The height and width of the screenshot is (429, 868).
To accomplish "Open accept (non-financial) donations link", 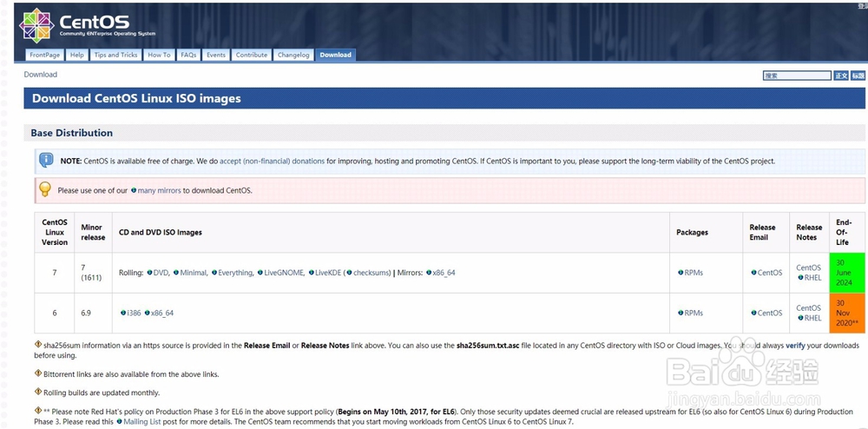I will (272, 161).
